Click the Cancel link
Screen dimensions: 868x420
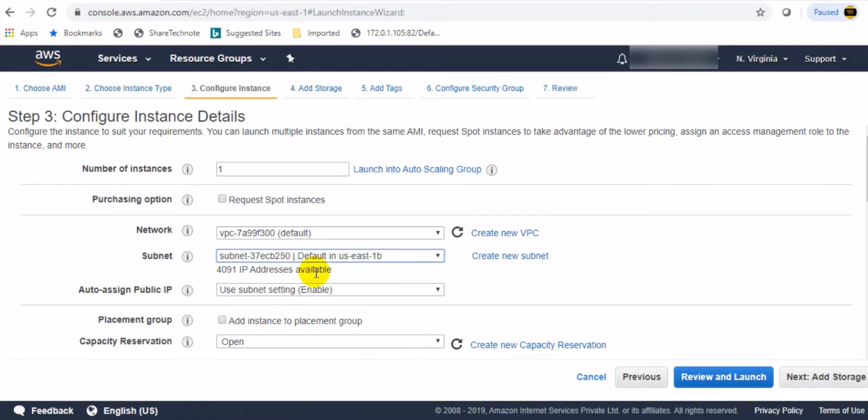coord(591,377)
